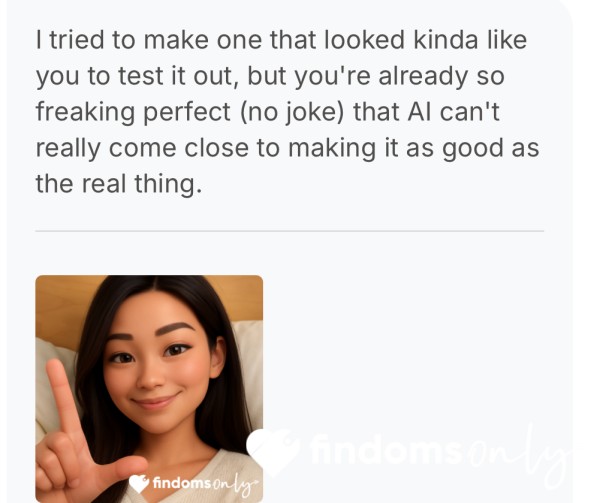This screenshot has height=503, width=600.
Task: Click the phrase '(no joke)' in the message
Action: [x=292, y=112]
